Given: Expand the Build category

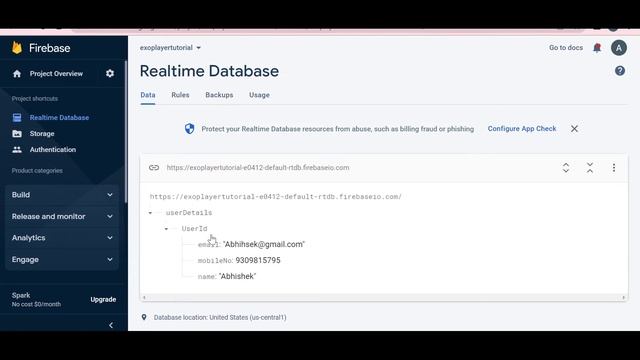Looking at the screenshot, I should [x=62, y=195].
